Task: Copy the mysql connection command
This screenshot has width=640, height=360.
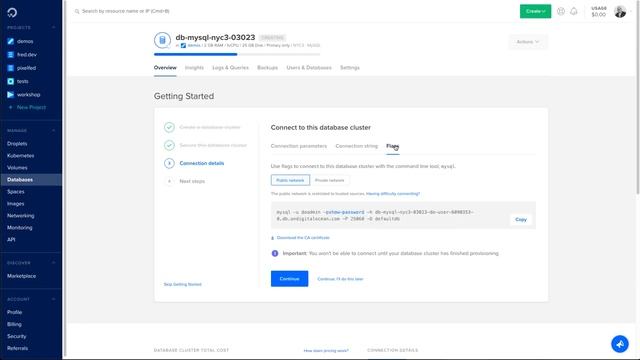Action: point(521,220)
